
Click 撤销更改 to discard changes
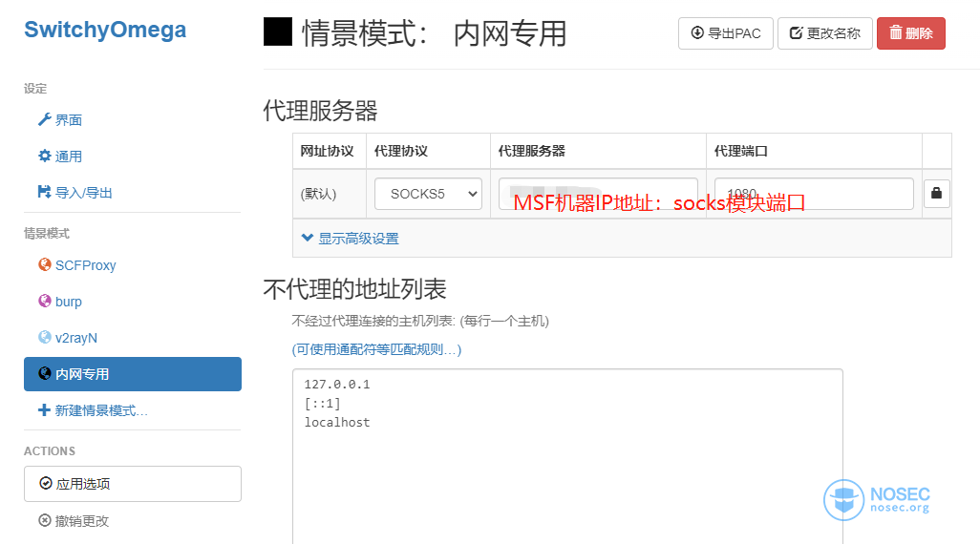click(x=74, y=520)
